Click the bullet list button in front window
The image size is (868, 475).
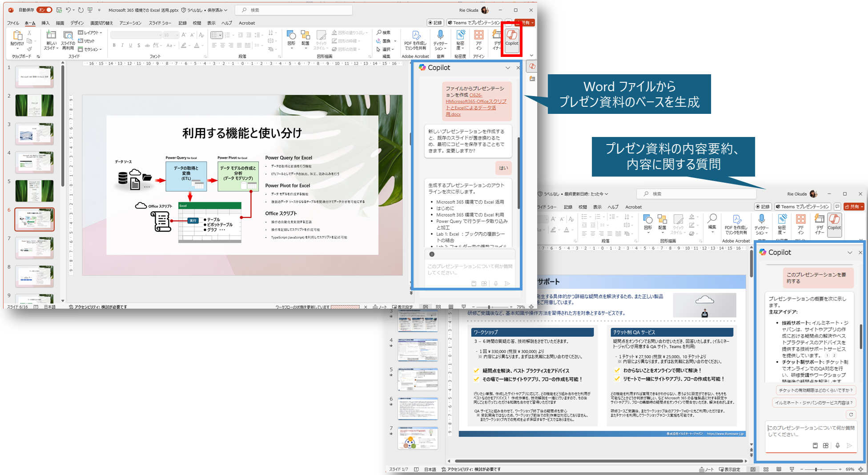pyautogui.click(x=216, y=35)
